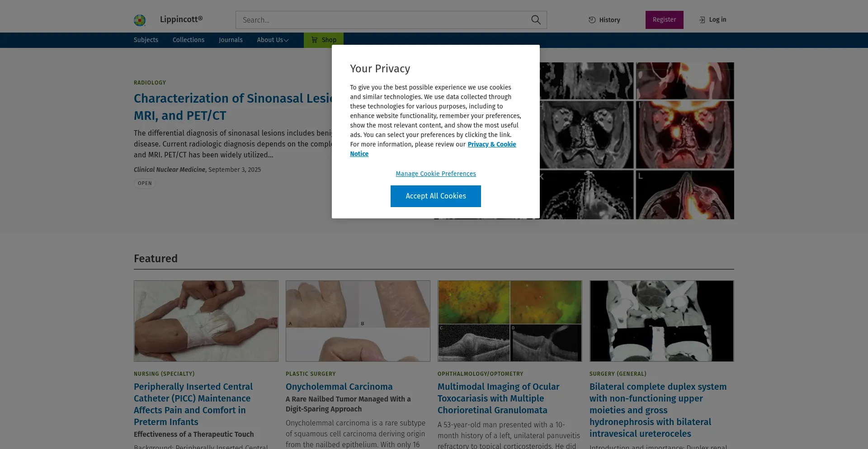Click the magnifying glass search icon
Viewport: 868px width, 449px height.
pos(536,20)
